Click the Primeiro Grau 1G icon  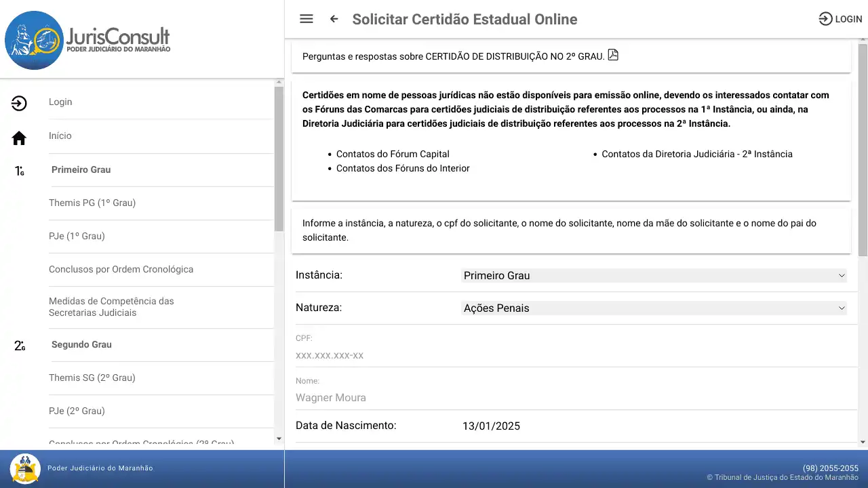coord(20,171)
